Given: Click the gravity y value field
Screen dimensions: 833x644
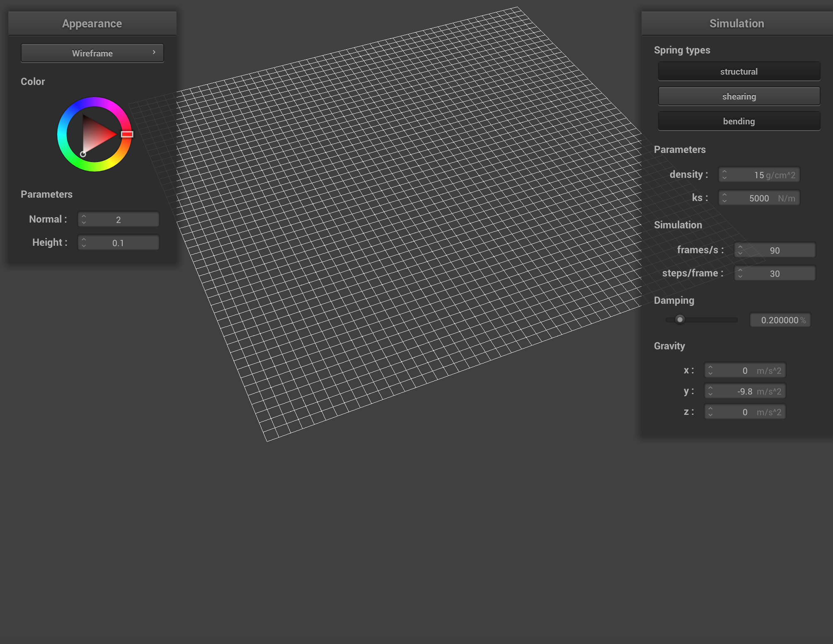Looking at the screenshot, I should (x=745, y=391).
